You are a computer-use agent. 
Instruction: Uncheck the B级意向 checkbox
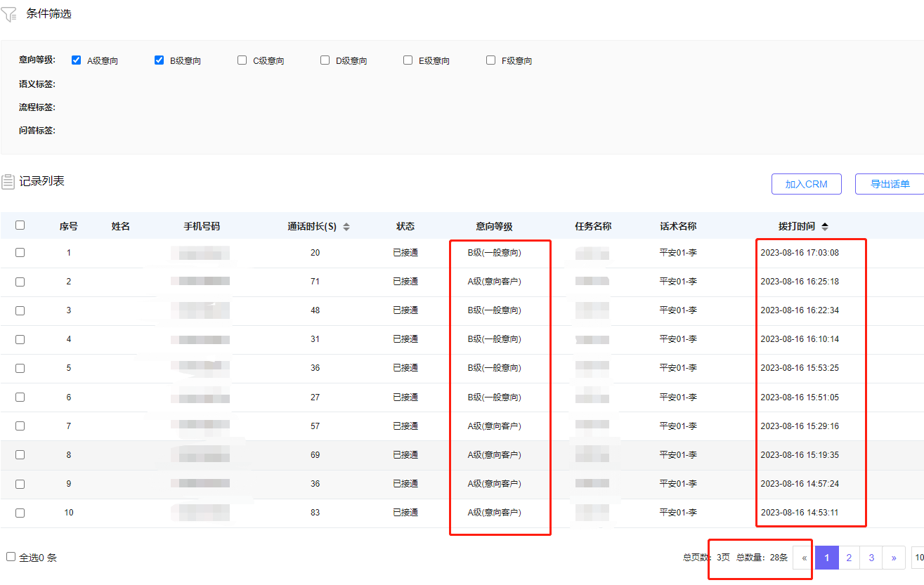[x=160, y=60]
